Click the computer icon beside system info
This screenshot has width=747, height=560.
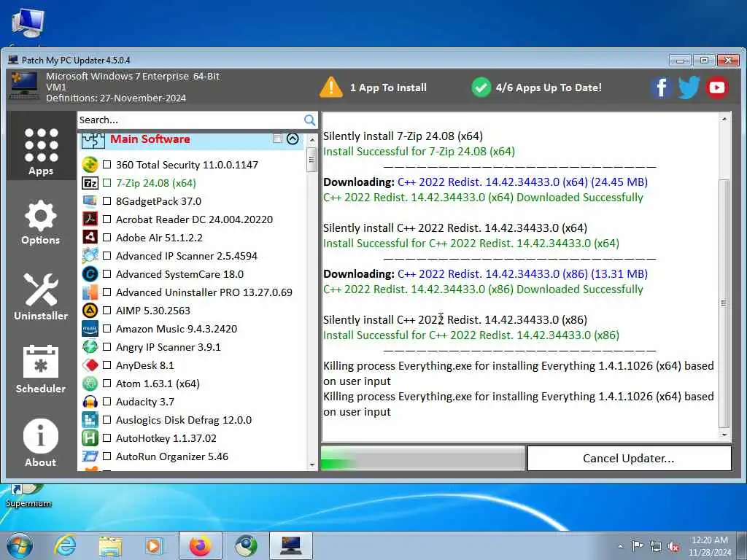coord(24,86)
